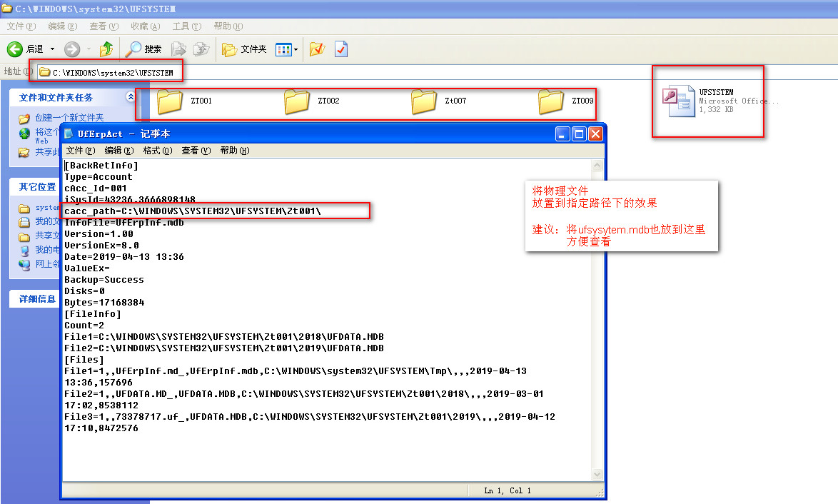Open Explorer's 工具 (Tools) menu

click(x=186, y=26)
